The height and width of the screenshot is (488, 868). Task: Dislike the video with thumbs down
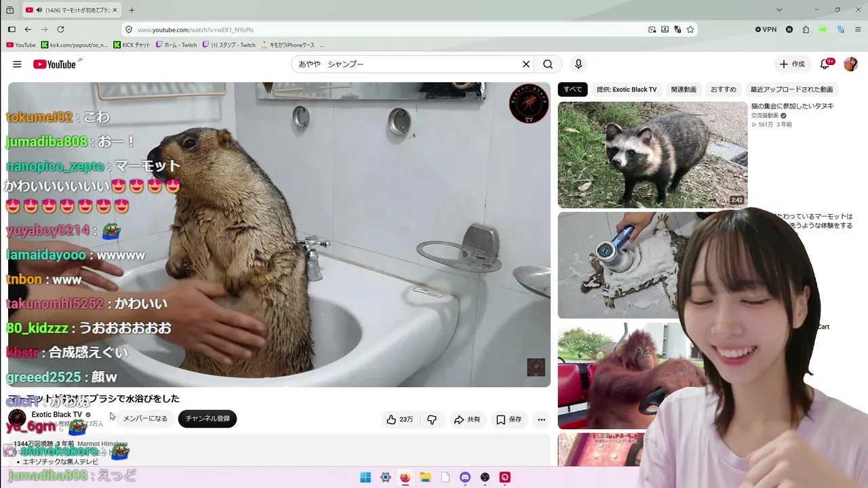click(x=432, y=420)
